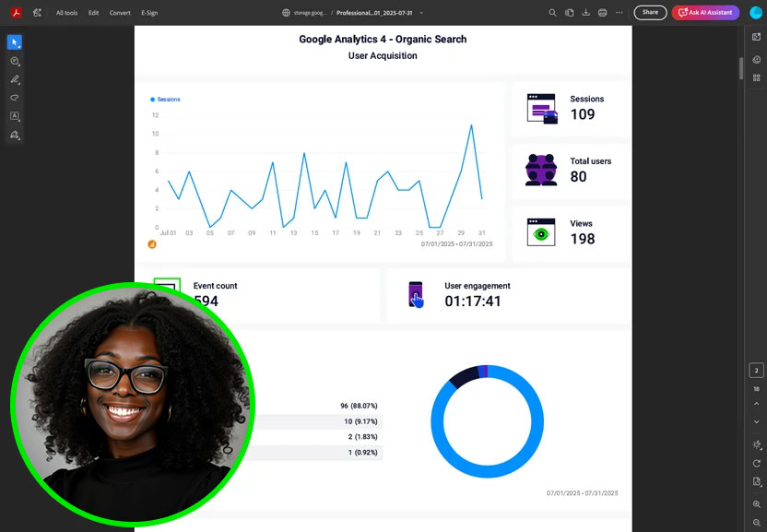Open the page fit options icon
This screenshot has width=767, height=532.
[756, 481]
